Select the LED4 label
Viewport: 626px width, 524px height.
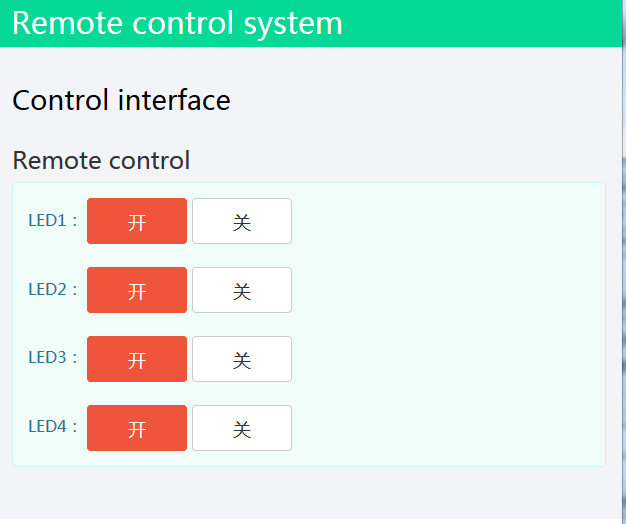point(47,427)
